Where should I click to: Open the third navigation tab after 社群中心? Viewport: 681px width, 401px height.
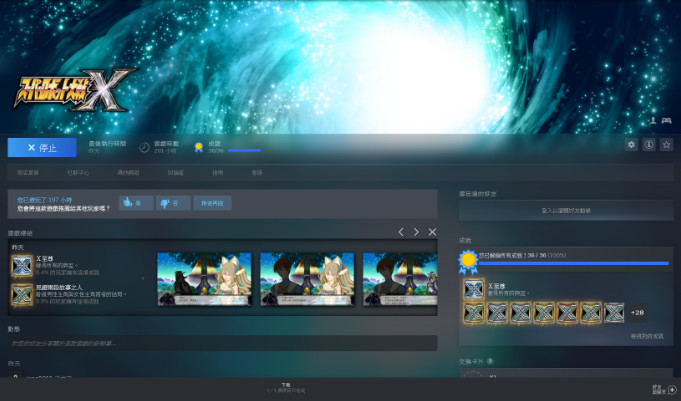coord(128,173)
